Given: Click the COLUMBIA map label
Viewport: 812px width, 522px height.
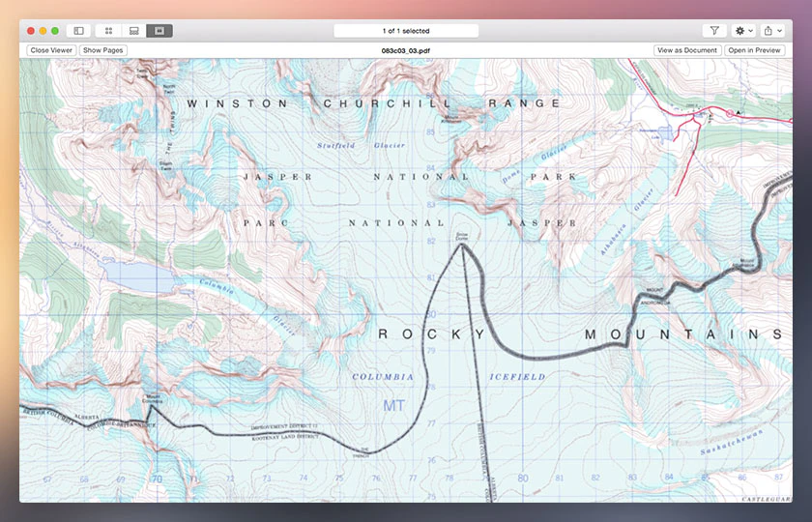Looking at the screenshot, I should pos(383,377).
